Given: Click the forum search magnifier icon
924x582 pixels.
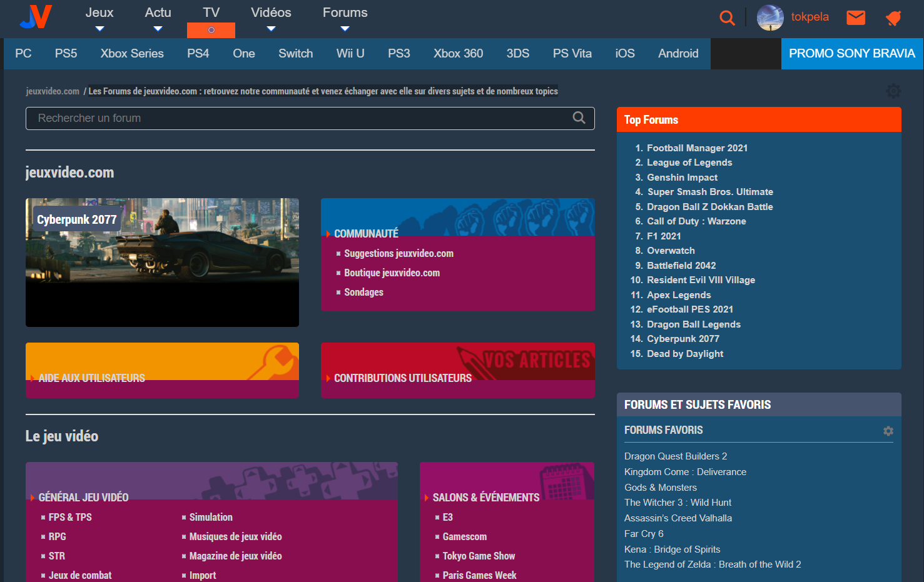Looking at the screenshot, I should (x=579, y=118).
